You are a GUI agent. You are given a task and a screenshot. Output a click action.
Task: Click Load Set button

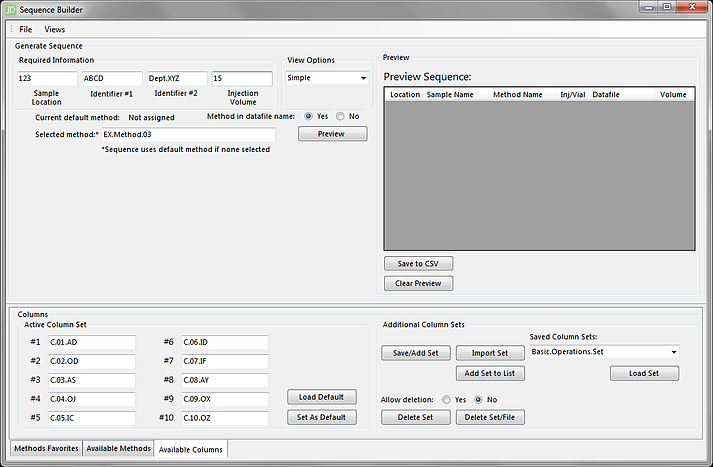point(644,373)
